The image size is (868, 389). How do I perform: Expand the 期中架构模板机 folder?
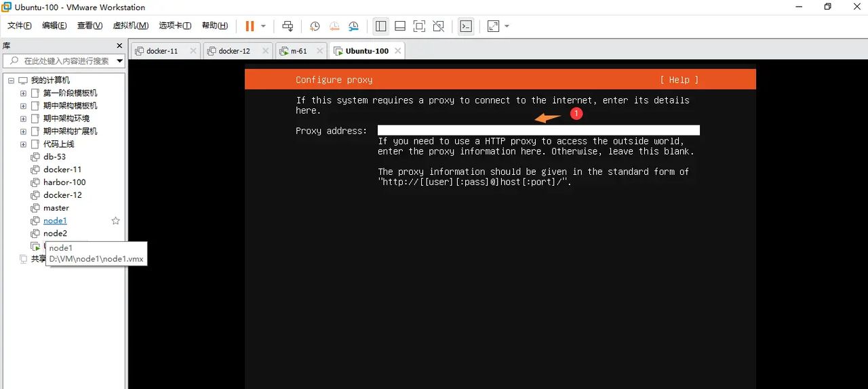pos(23,106)
